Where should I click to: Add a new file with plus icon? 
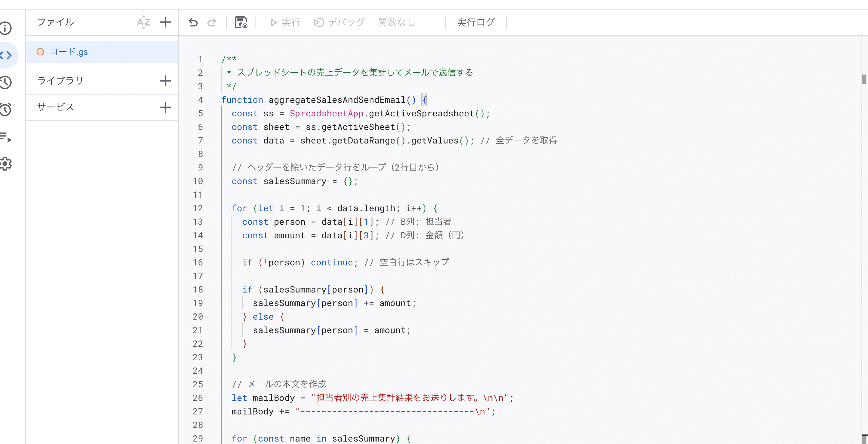click(x=165, y=22)
